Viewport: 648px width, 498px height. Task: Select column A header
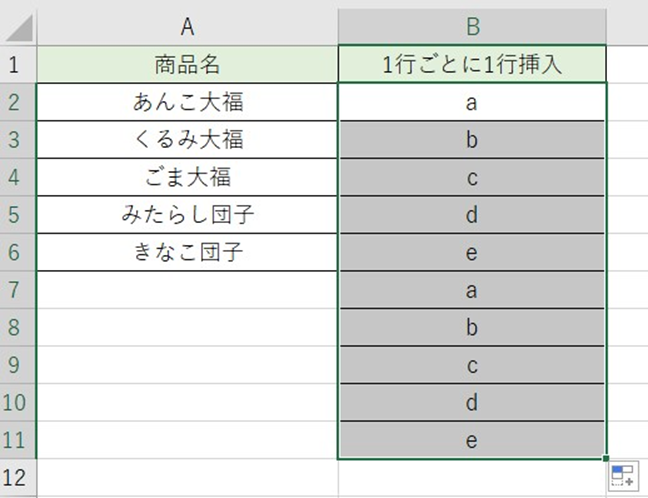(x=187, y=26)
